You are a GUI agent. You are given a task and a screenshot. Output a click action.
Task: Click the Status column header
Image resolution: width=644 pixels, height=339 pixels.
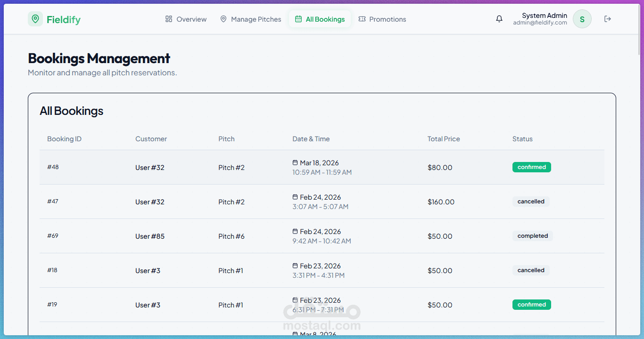coord(522,139)
